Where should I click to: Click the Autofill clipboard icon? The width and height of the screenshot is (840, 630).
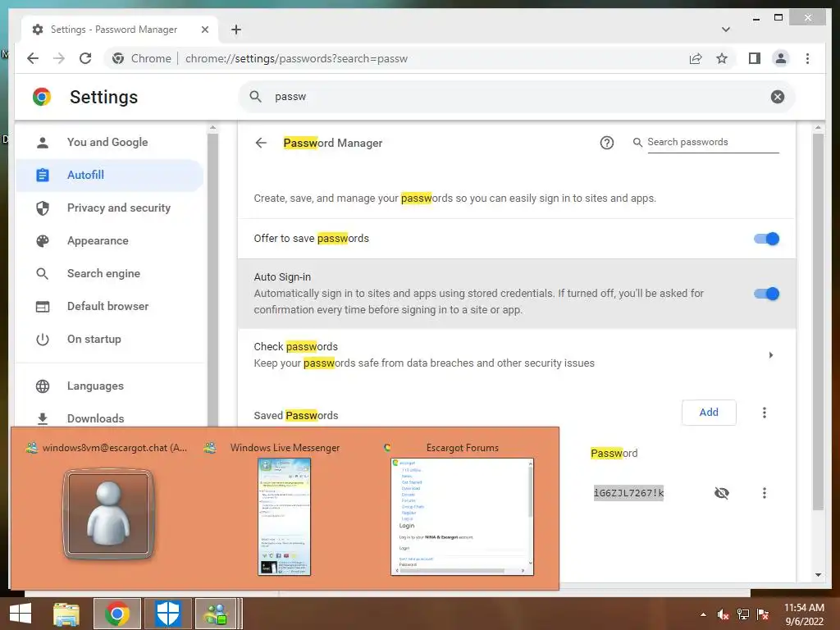click(x=43, y=175)
